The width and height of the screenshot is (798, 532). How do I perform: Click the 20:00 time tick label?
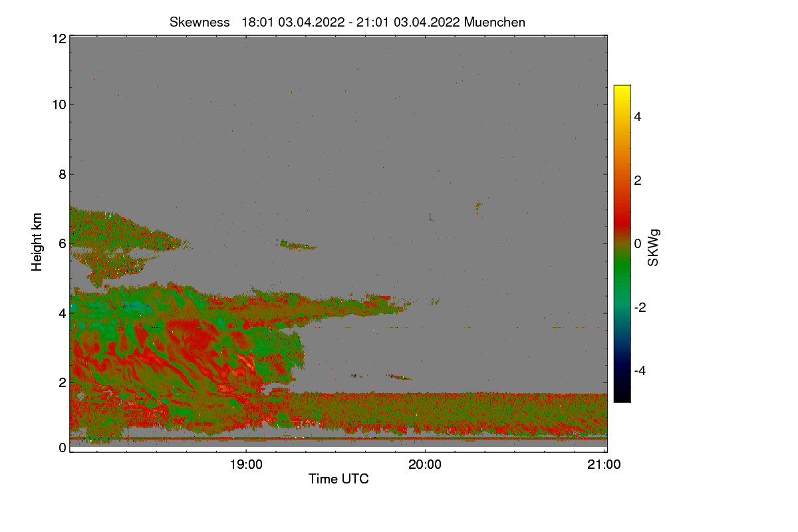coord(425,465)
